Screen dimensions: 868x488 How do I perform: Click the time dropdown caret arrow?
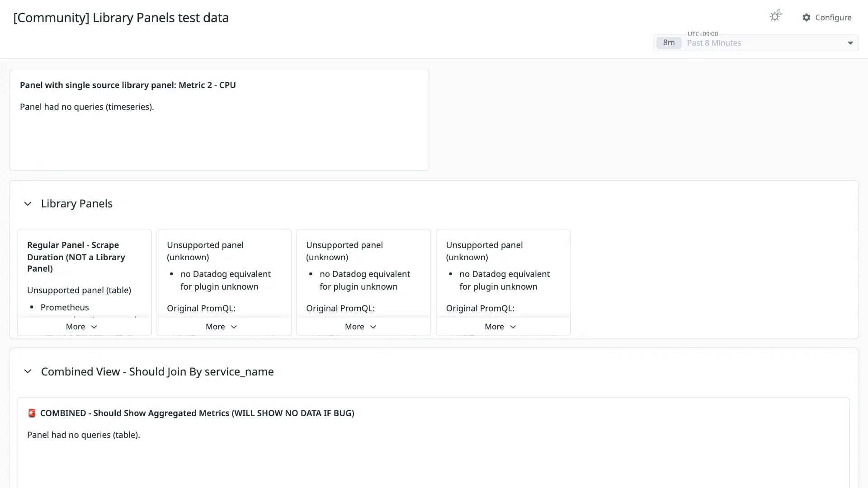850,43
